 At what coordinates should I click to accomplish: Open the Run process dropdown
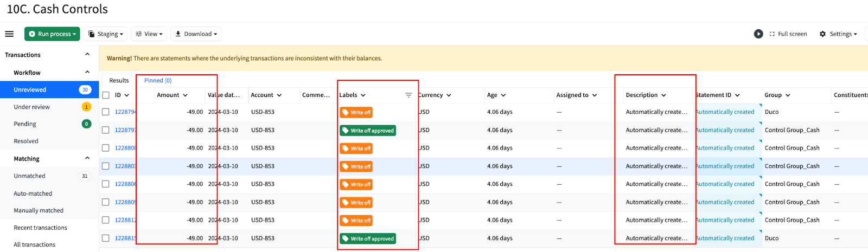pos(52,34)
